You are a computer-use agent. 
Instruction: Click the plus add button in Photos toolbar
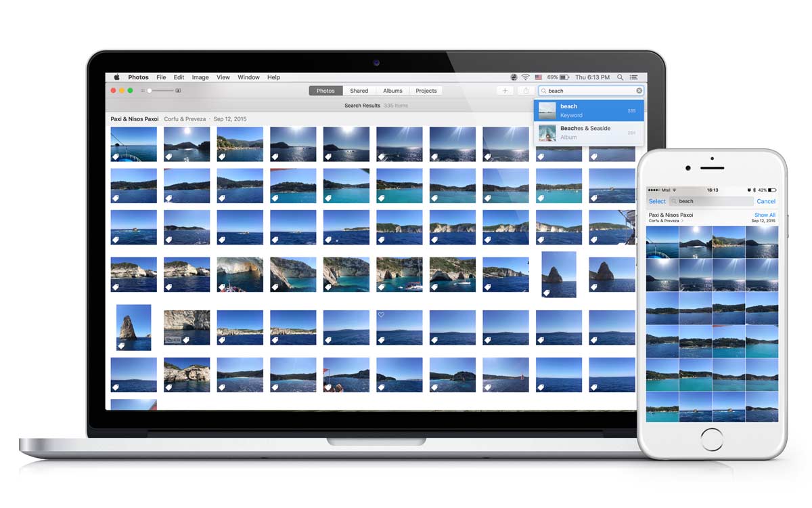tap(505, 91)
